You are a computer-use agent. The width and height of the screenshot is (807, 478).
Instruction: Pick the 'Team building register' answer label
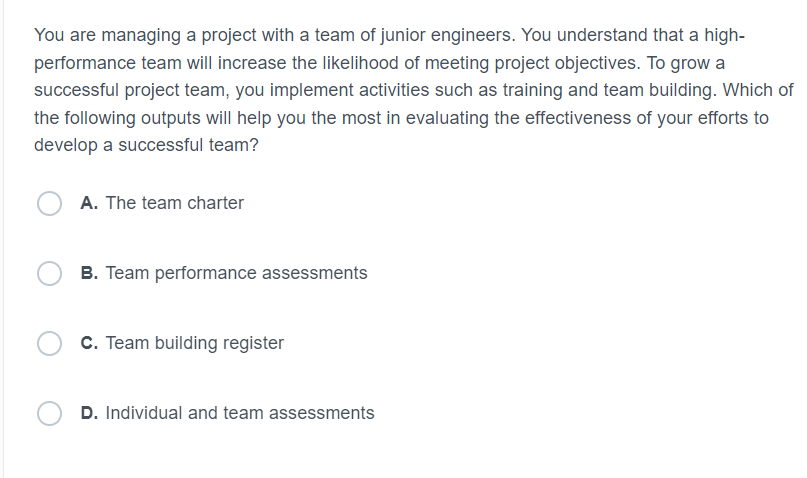click(195, 343)
